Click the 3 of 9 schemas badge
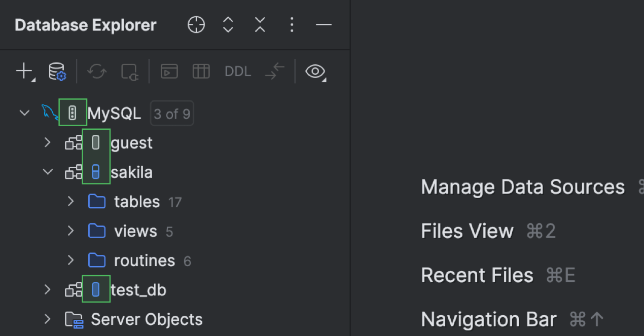The height and width of the screenshot is (336, 644). click(172, 114)
